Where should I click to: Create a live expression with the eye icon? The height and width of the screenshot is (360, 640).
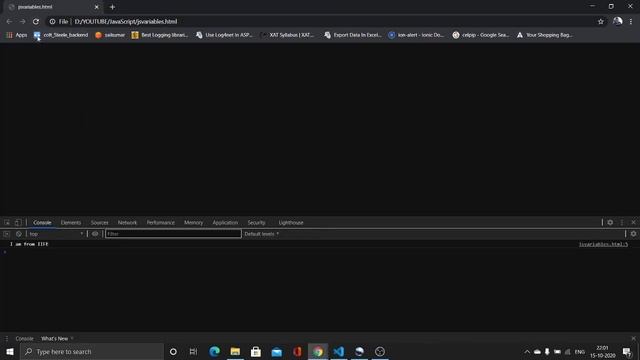click(95, 234)
